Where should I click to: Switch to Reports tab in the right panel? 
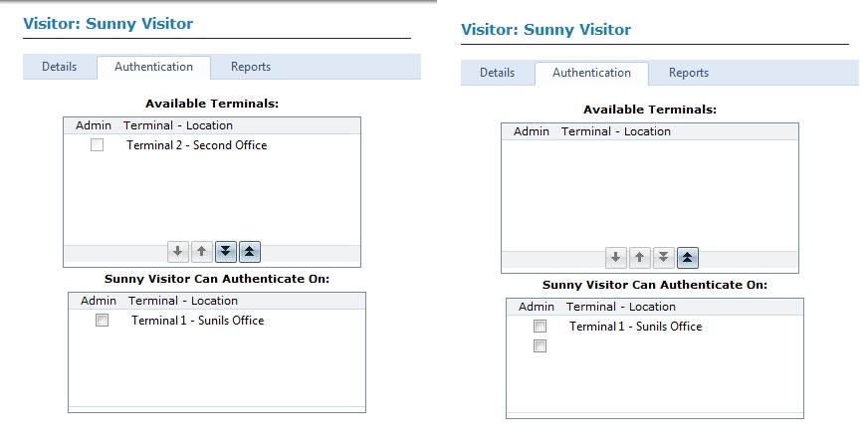(689, 73)
